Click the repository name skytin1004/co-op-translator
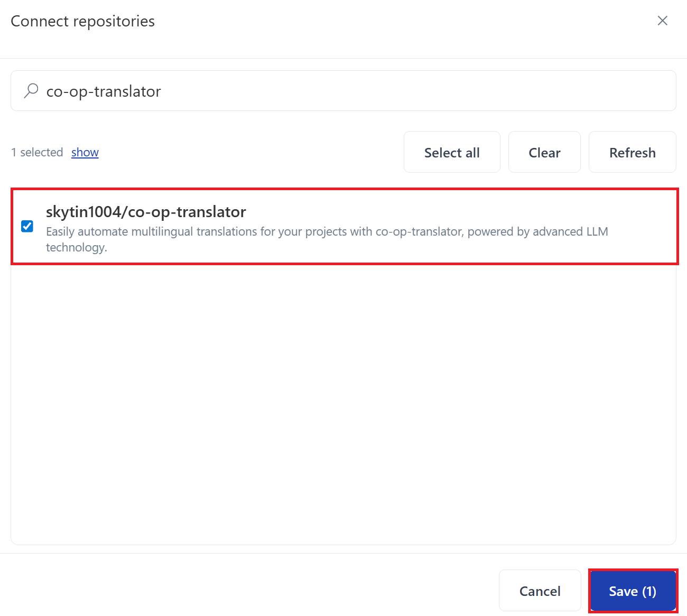 (x=146, y=211)
